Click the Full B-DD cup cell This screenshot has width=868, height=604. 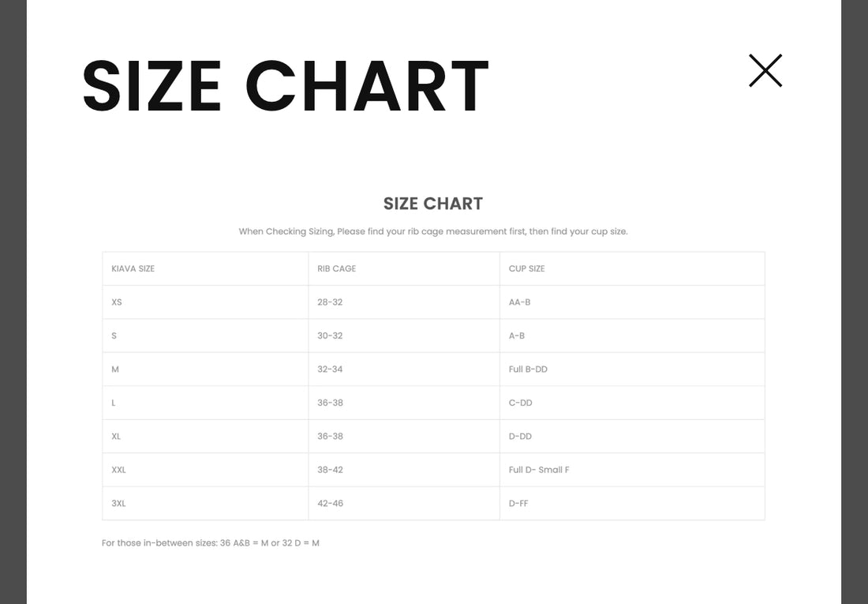tap(528, 370)
